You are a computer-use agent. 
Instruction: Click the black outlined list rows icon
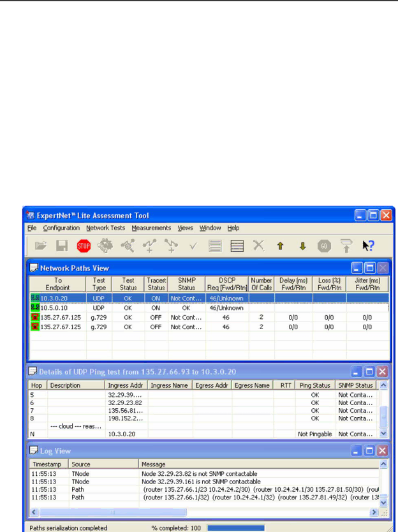(237, 246)
